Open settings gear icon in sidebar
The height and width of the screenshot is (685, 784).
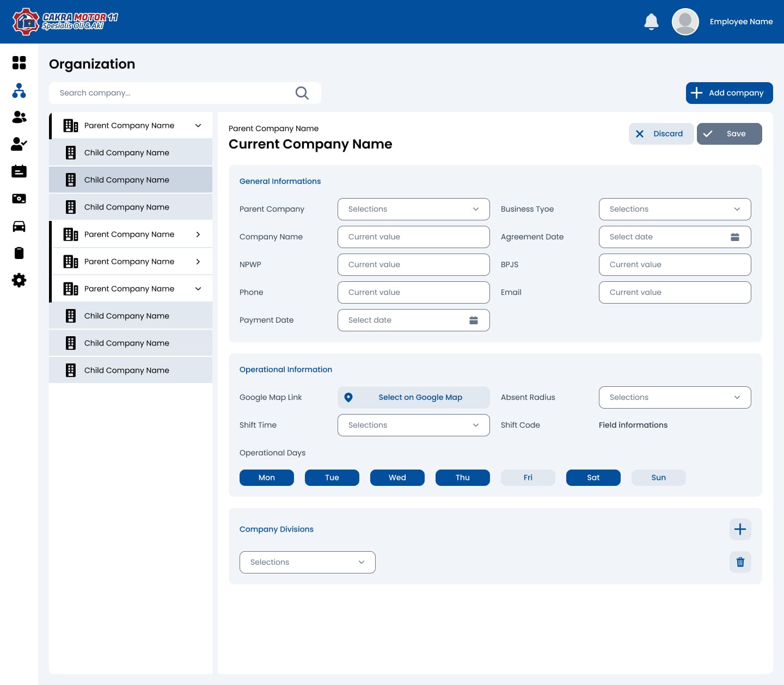[x=19, y=280]
